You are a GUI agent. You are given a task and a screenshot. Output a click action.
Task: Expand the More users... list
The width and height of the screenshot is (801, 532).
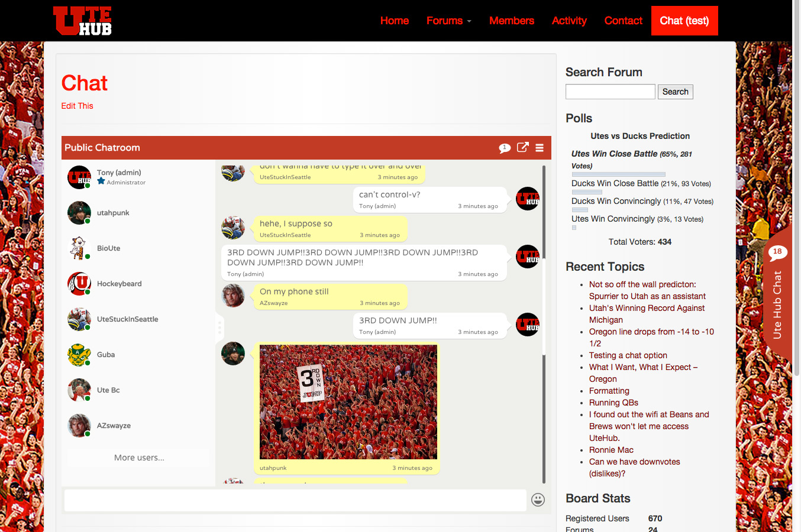point(139,458)
